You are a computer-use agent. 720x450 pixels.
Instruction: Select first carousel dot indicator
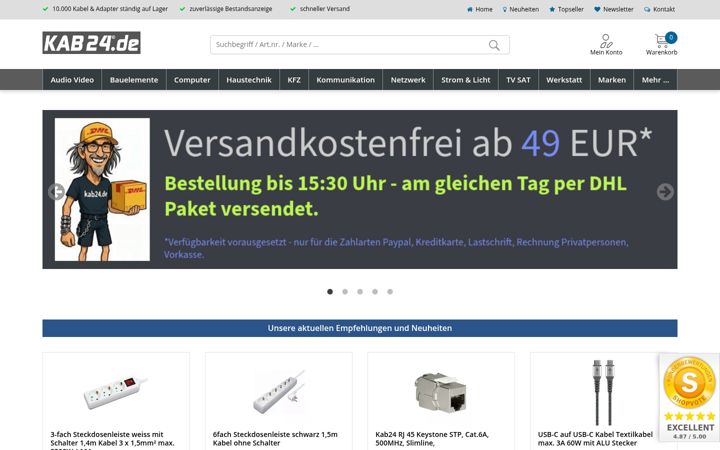[330, 292]
